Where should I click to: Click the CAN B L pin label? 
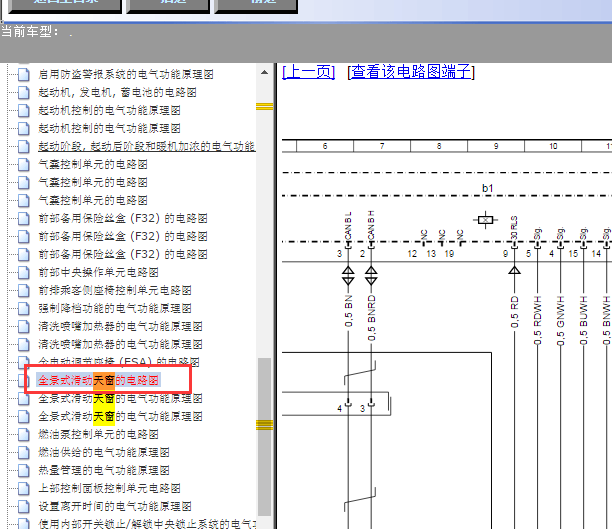tap(348, 226)
